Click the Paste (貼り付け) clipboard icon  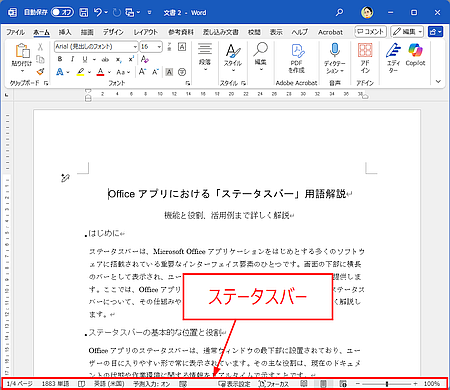click(x=22, y=51)
